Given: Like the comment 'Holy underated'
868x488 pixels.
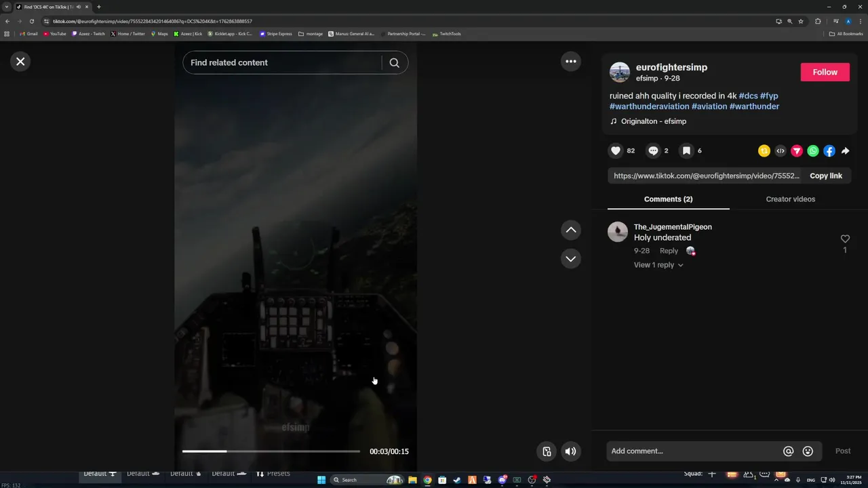Looking at the screenshot, I should pos(845,239).
